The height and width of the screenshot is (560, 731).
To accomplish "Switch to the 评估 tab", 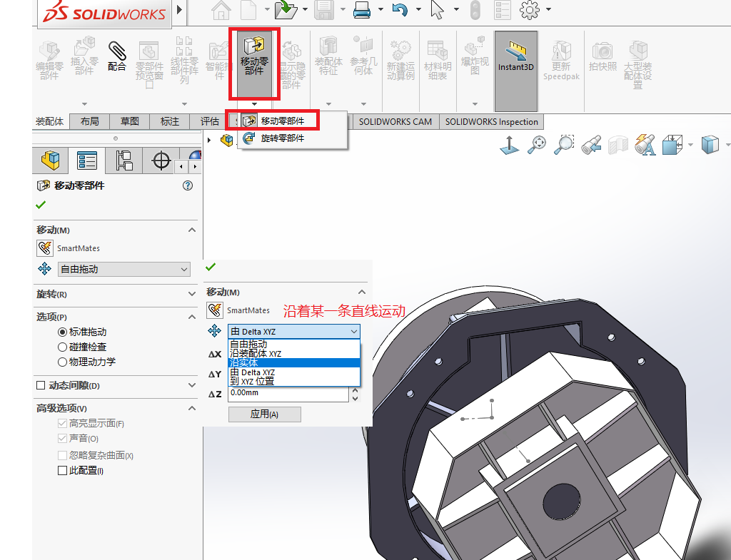I will click(210, 121).
